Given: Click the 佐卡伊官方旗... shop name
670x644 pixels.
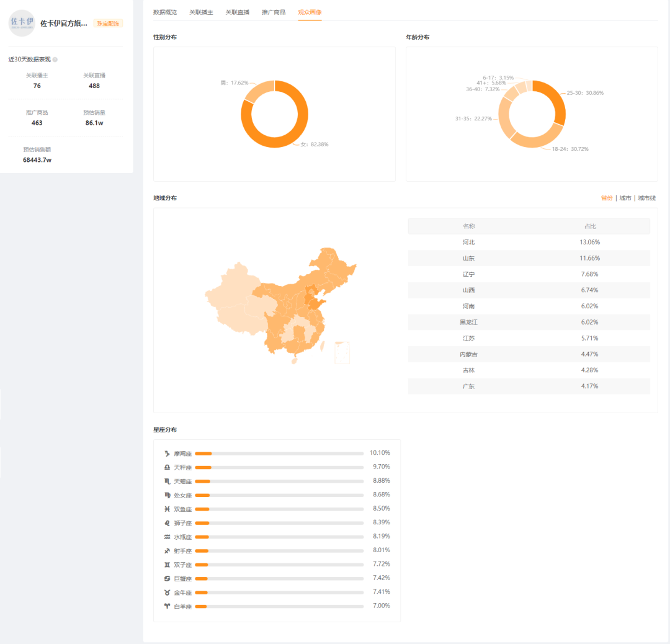Looking at the screenshot, I should tap(64, 24).
